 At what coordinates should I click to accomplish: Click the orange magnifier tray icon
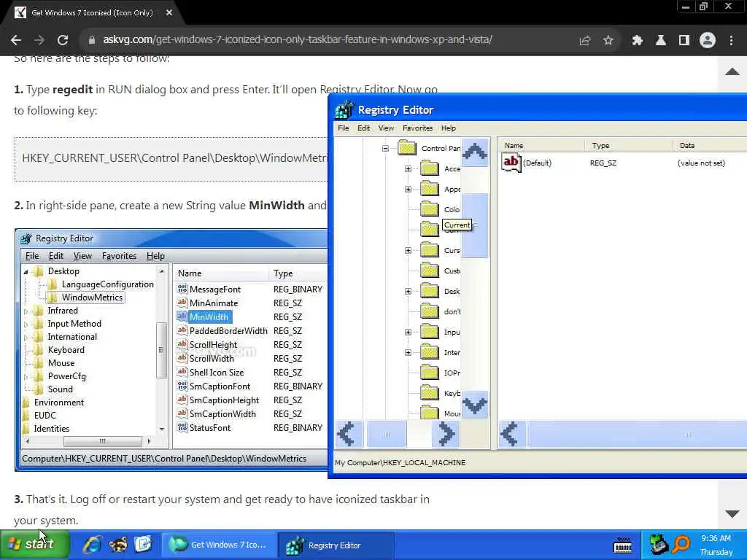click(681, 544)
